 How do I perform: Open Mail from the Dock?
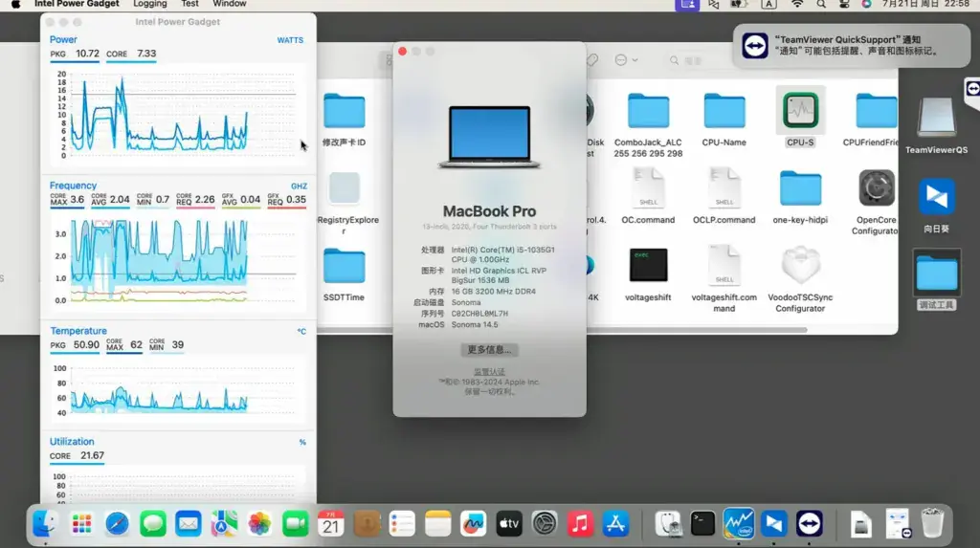pyautogui.click(x=189, y=524)
